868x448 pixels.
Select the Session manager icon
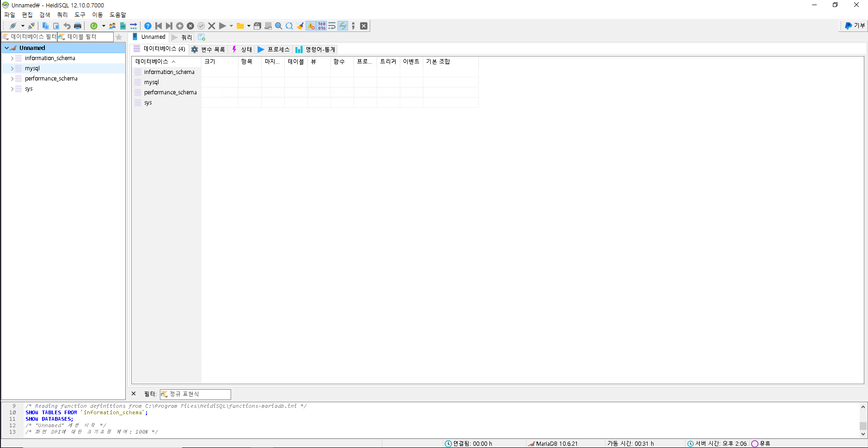click(12, 25)
